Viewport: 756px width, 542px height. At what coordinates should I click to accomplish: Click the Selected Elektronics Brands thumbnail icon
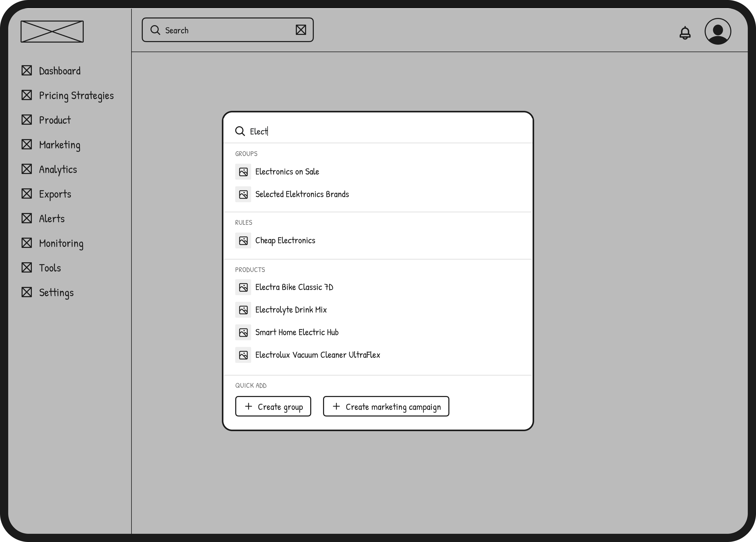(x=243, y=194)
